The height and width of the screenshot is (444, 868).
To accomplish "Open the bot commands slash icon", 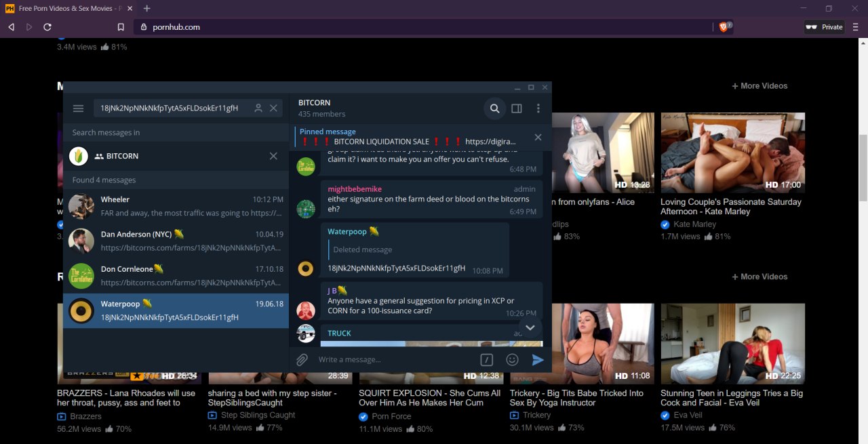I will click(486, 360).
